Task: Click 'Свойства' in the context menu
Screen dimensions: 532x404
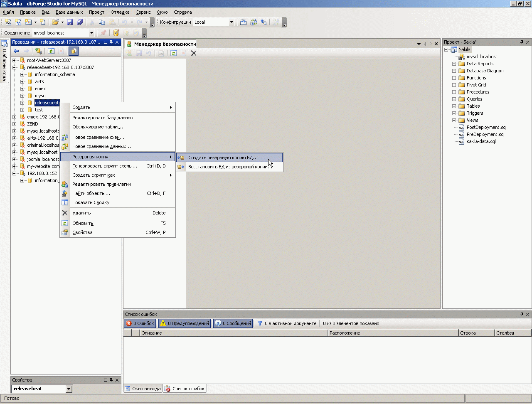Action: [118, 232]
